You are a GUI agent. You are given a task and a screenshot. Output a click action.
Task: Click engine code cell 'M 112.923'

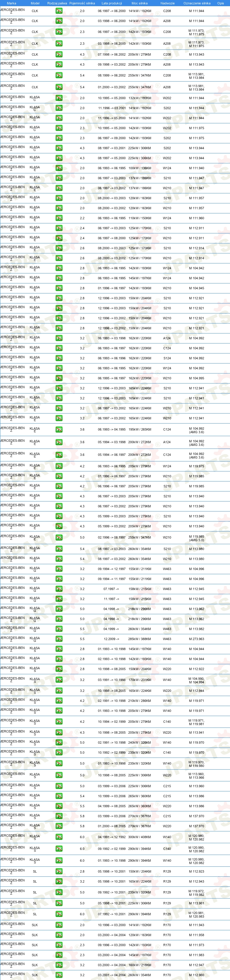tap(196, 872)
